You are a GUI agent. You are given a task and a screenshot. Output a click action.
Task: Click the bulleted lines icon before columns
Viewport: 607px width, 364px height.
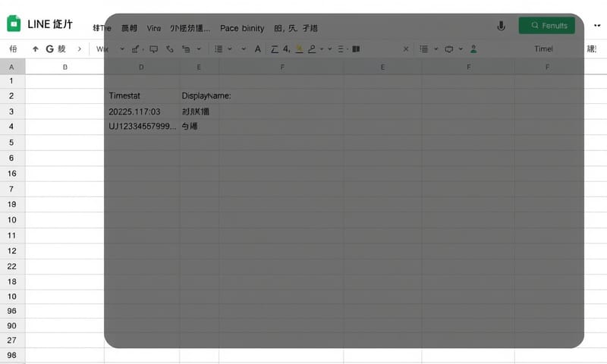coord(341,49)
